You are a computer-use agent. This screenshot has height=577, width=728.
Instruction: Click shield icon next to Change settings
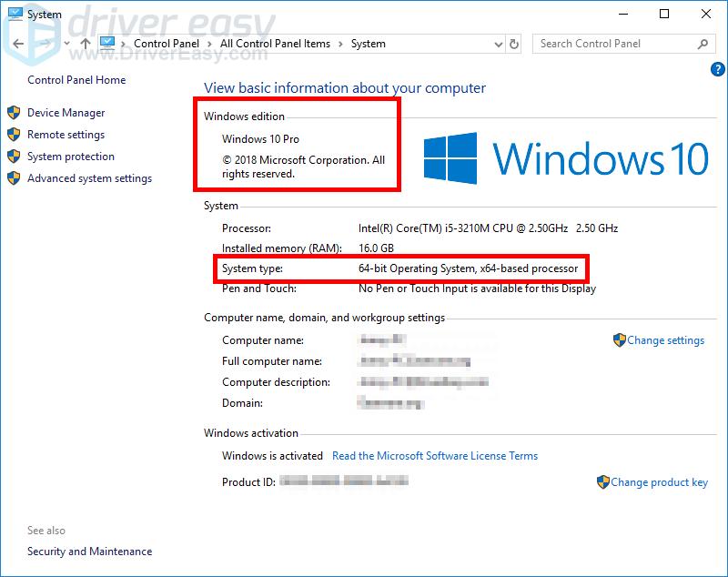620,340
